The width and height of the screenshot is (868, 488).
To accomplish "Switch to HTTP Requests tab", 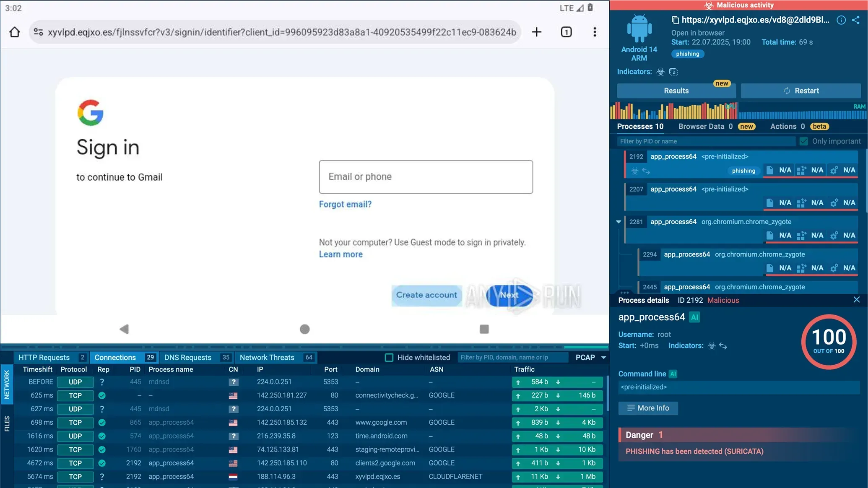I will point(52,358).
